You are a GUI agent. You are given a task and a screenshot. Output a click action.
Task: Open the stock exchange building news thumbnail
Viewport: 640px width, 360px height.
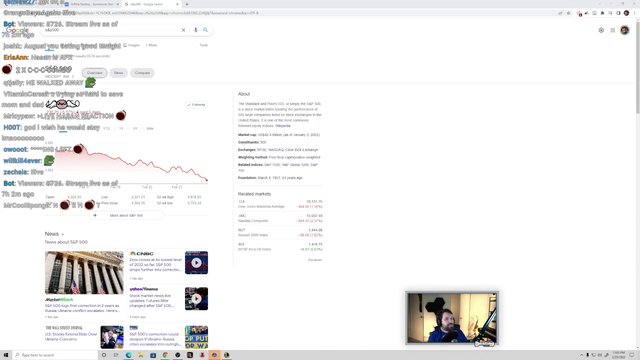tap(84, 273)
